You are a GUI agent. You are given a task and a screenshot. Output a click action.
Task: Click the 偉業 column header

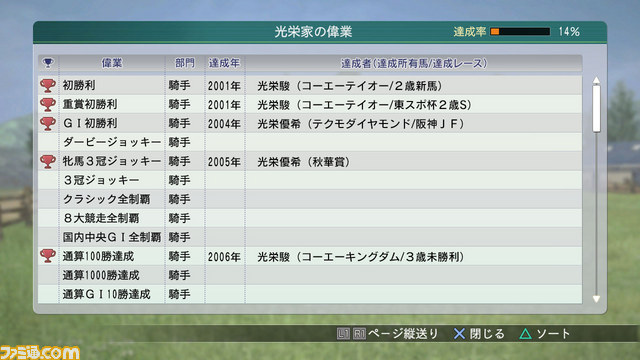coord(112,63)
